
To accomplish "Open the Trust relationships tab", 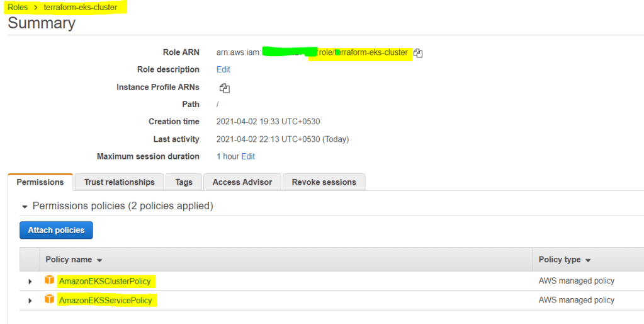I will coord(120,182).
